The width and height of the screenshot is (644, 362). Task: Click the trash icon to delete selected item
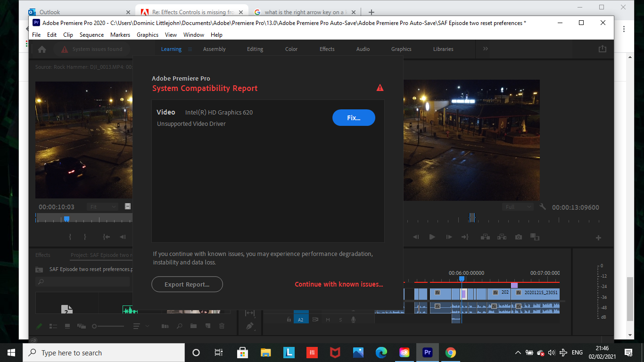(222, 326)
